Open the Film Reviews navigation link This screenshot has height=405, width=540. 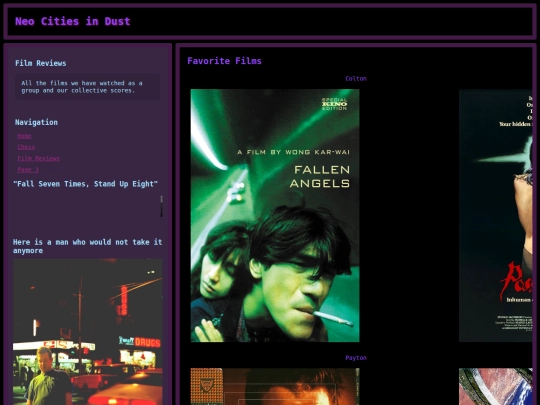tap(38, 158)
